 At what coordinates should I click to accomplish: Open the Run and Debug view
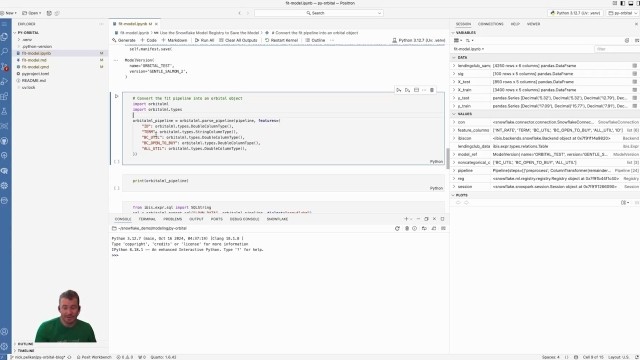(x=4, y=81)
